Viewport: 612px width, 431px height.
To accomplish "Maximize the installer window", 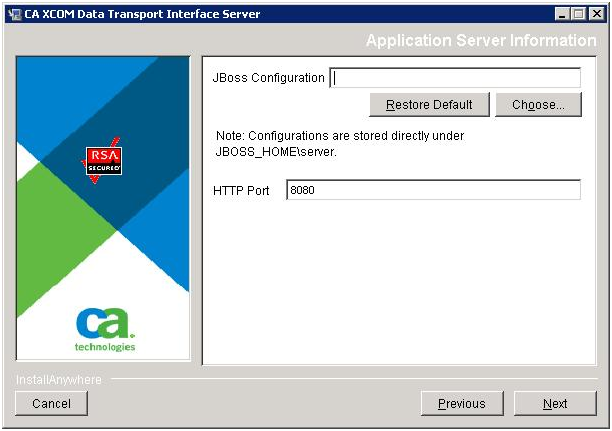I will point(578,14).
